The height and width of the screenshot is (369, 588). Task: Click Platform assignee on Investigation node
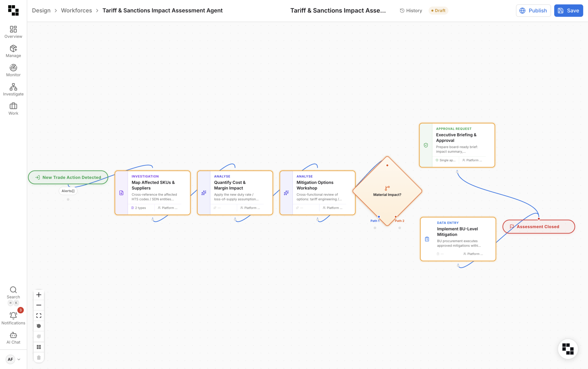tap(168, 208)
